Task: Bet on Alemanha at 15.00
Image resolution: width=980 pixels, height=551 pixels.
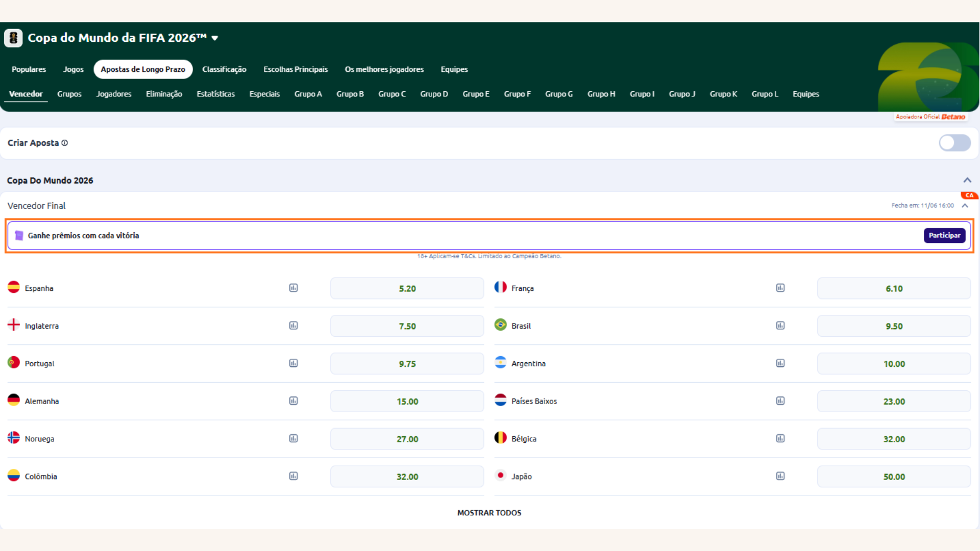Action: (x=407, y=402)
